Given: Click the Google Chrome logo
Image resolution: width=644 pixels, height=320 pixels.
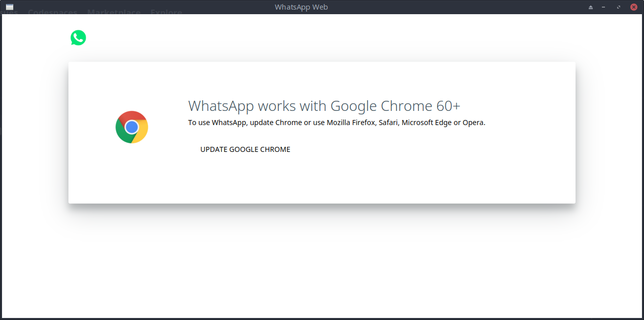Looking at the screenshot, I should pyautogui.click(x=132, y=127).
